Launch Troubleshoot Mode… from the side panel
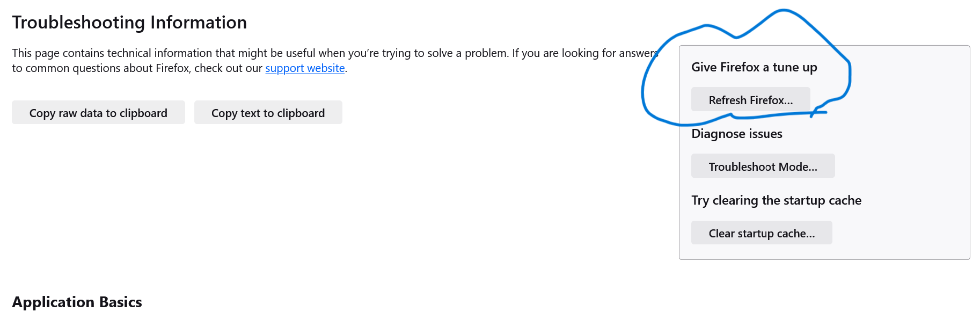 click(763, 166)
